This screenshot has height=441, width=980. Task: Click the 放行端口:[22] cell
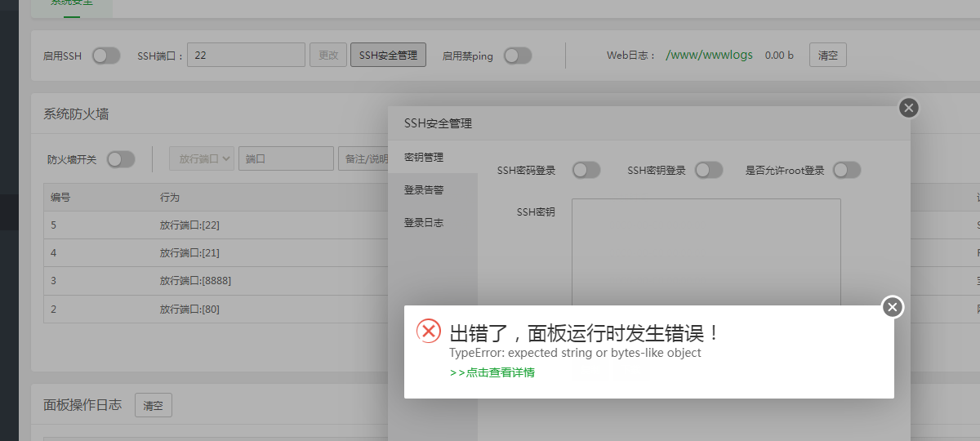pos(190,225)
